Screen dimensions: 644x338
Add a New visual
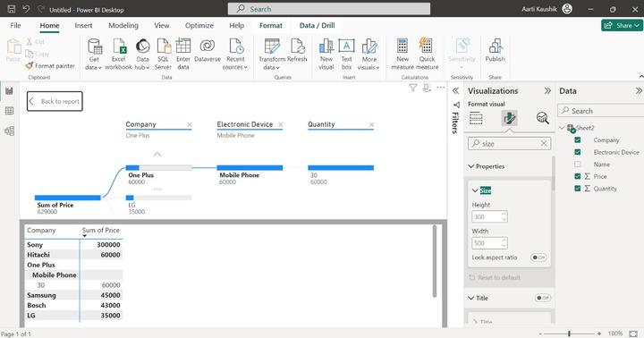(326, 55)
